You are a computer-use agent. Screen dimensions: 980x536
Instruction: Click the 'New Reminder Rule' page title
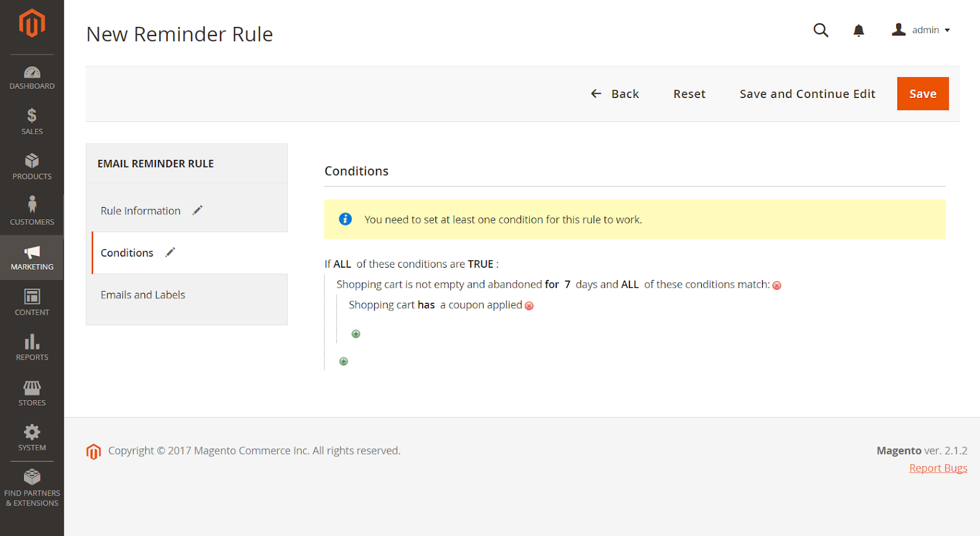point(179,34)
